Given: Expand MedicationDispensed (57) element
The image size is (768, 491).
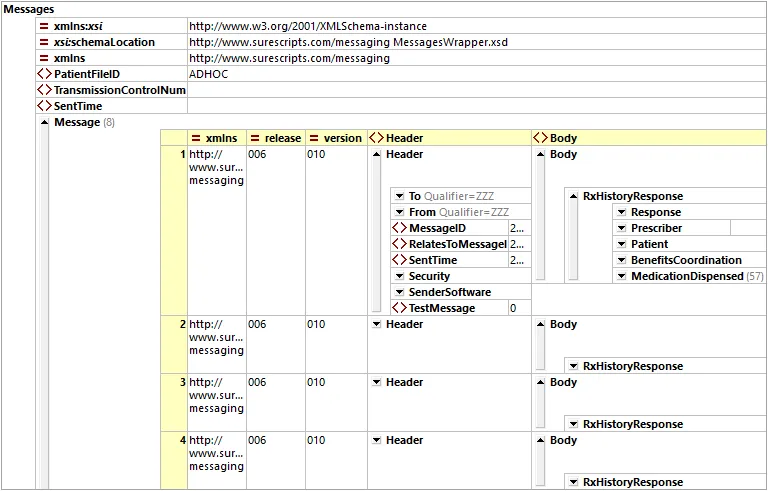Looking at the screenshot, I should 622,276.
